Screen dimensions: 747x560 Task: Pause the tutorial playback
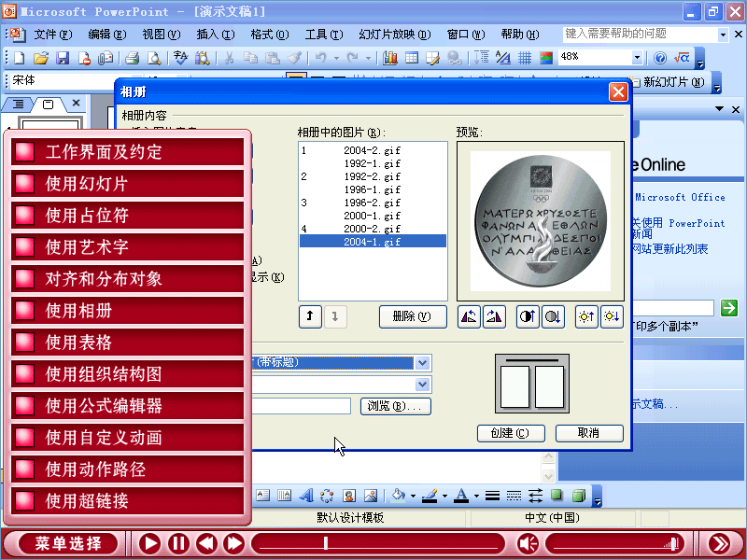pyautogui.click(x=178, y=543)
